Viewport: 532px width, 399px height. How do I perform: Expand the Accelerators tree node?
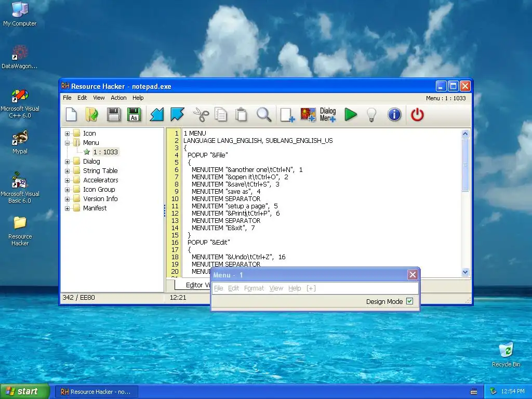click(67, 180)
